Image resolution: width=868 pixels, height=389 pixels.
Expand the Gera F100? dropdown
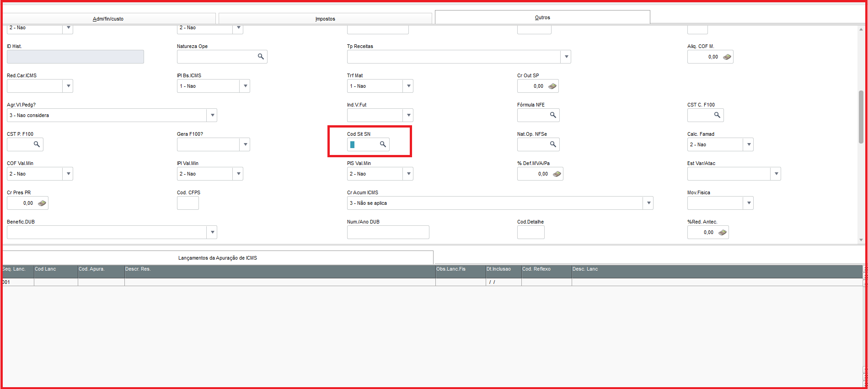[245, 144]
